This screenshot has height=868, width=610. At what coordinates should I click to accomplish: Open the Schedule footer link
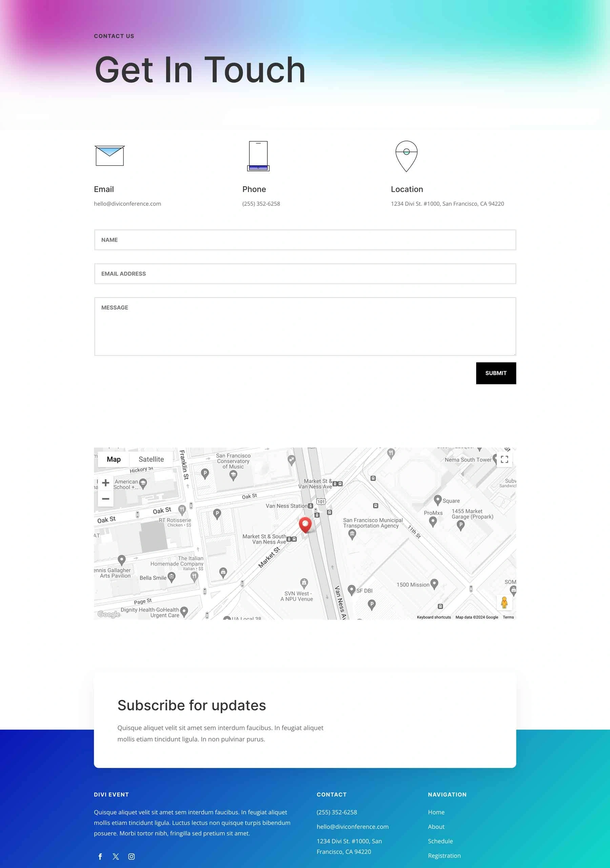(440, 841)
